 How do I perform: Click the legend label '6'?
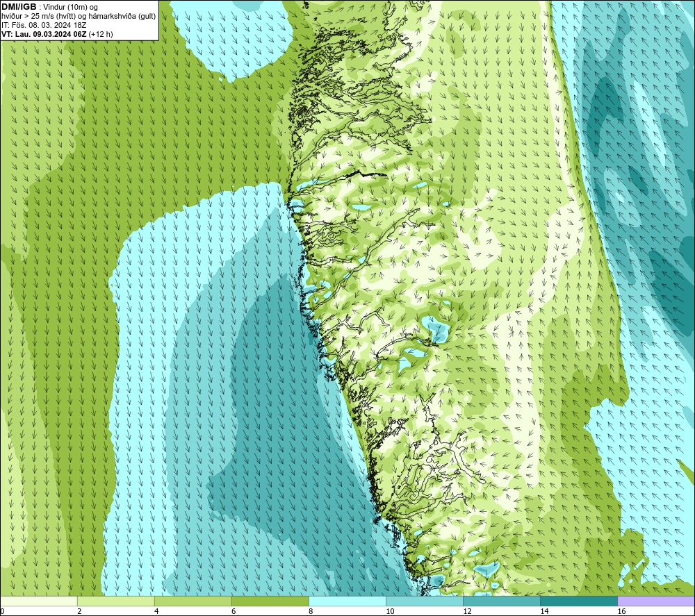[233, 612]
